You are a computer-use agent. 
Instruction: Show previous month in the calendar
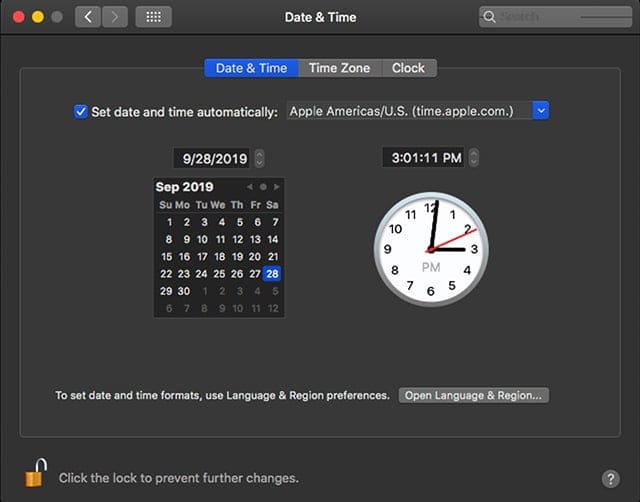click(x=250, y=187)
